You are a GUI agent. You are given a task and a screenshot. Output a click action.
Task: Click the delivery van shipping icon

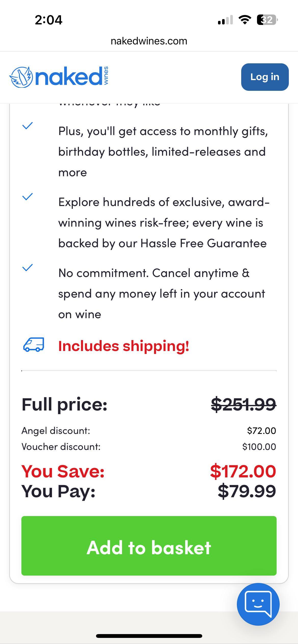click(34, 345)
